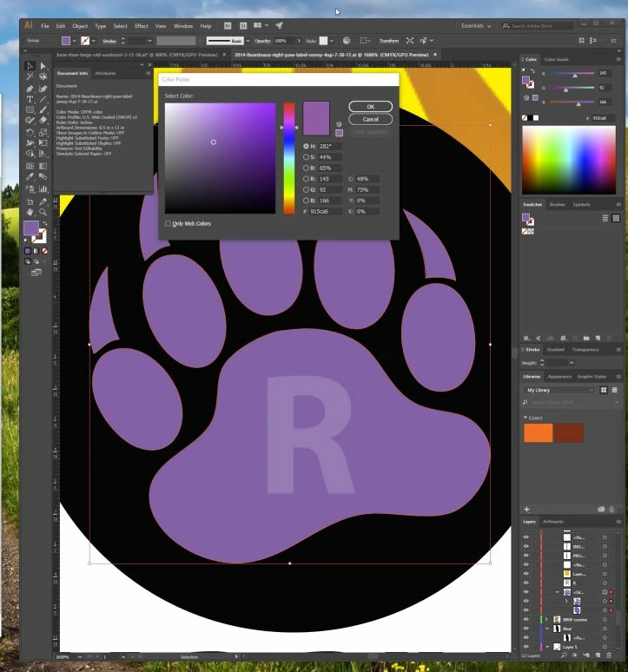
Task: Select the Shaper tool
Action: tap(30, 121)
